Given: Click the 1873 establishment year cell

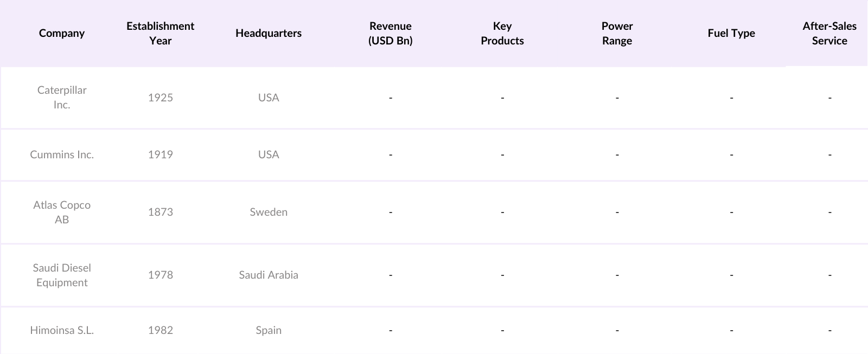Looking at the screenshot, I should coord(161,212).
